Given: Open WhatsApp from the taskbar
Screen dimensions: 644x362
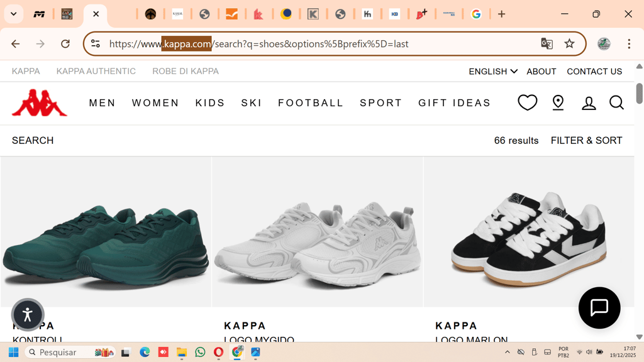Looking at the screenshot, I should 200,352.
